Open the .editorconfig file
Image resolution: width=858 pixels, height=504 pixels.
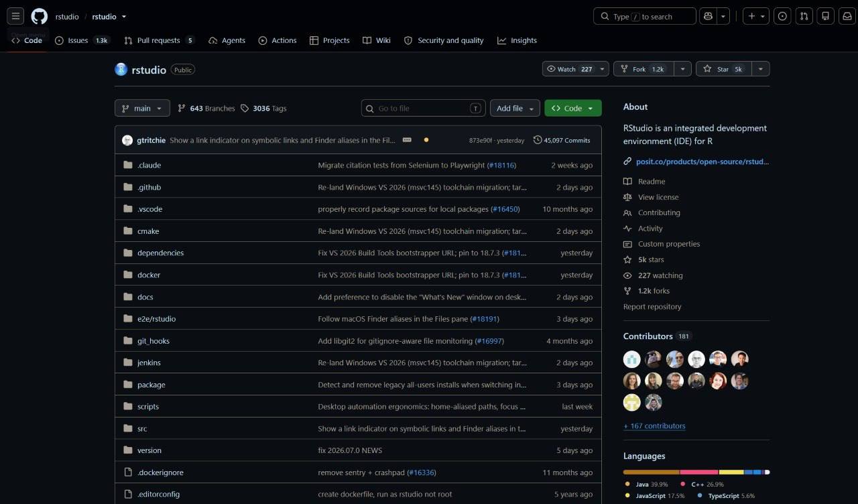click(158, 495)
